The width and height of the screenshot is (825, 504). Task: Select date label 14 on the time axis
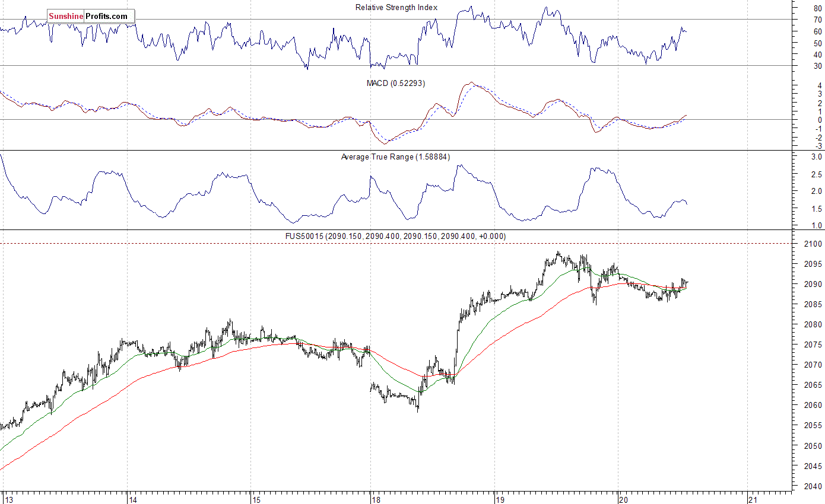click(134, 499)
